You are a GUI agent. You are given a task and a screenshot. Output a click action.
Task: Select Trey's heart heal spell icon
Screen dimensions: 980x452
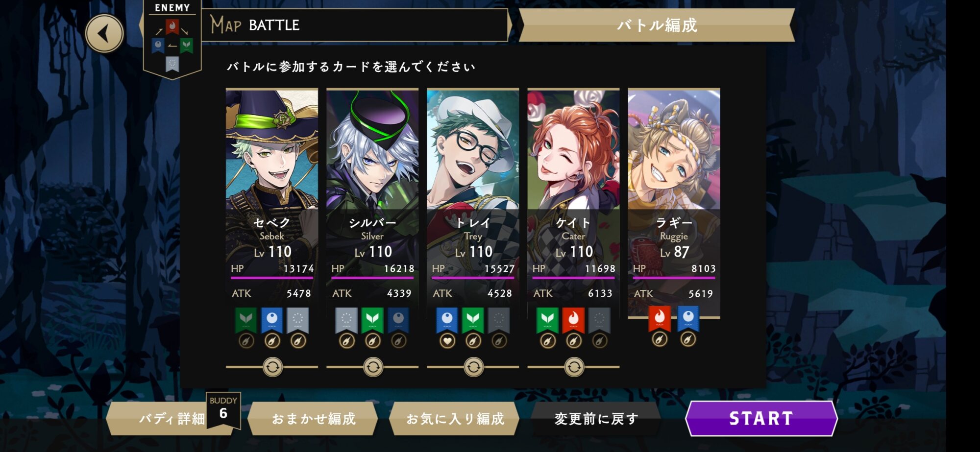pyautogui.click(x=447, y=341)
